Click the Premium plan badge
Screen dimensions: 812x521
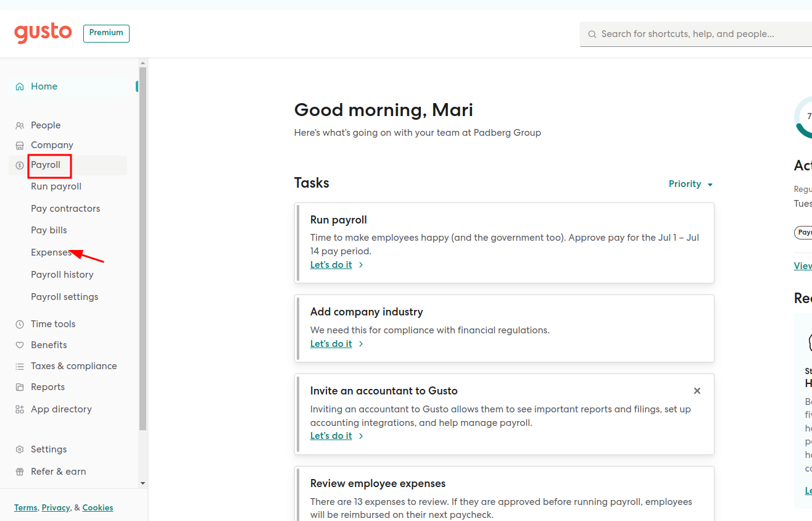click(x=106, y=33)
